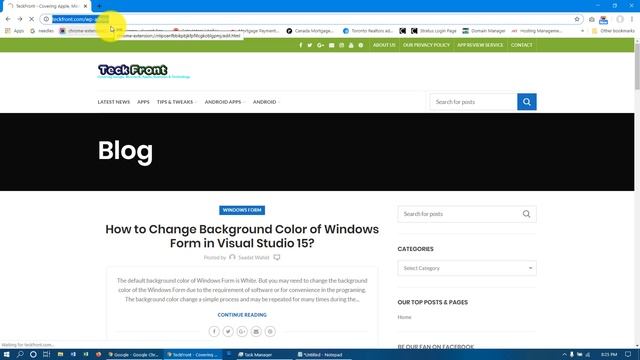Share the post on Facebook
The width and height of the screenshot is (640, 360).
tap(214, 331)
